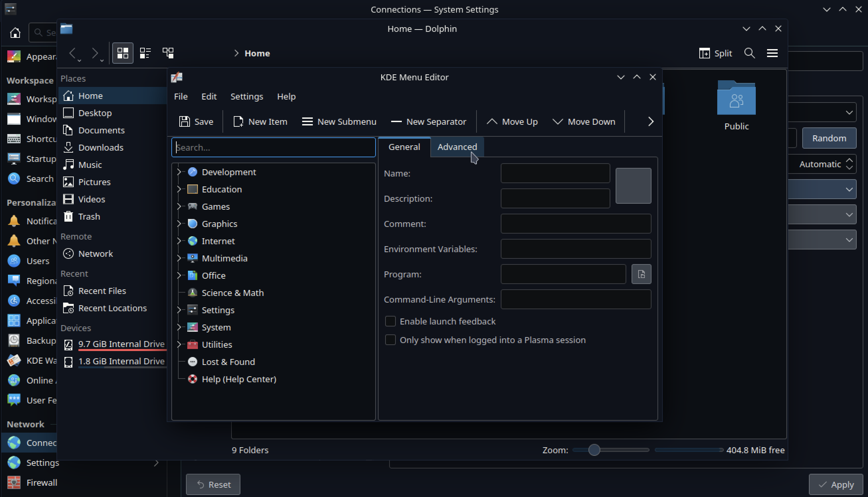Click Move Up toolbar button

point(512,121)
